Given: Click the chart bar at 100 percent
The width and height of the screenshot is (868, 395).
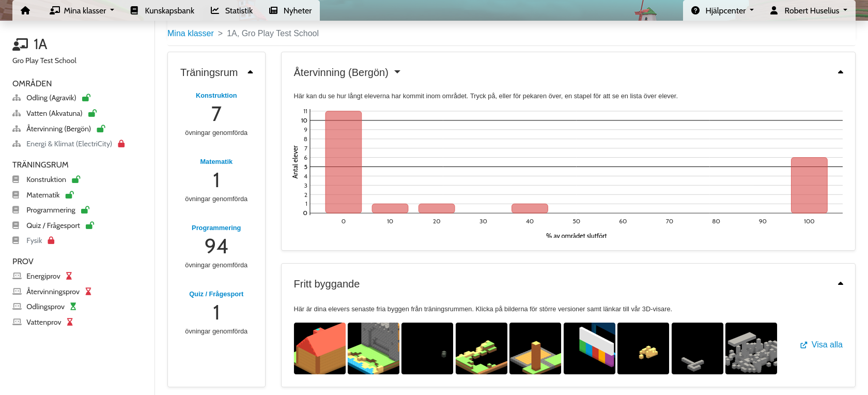Looking at the screenshot, I should click(809, 185).
